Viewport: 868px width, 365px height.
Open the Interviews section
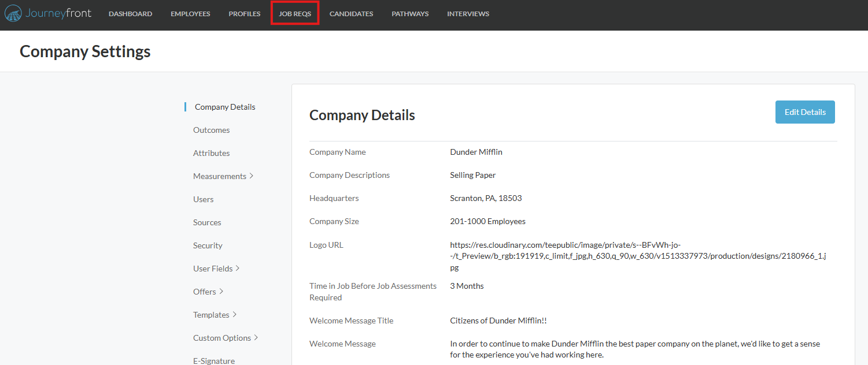(x=468, y=14)
